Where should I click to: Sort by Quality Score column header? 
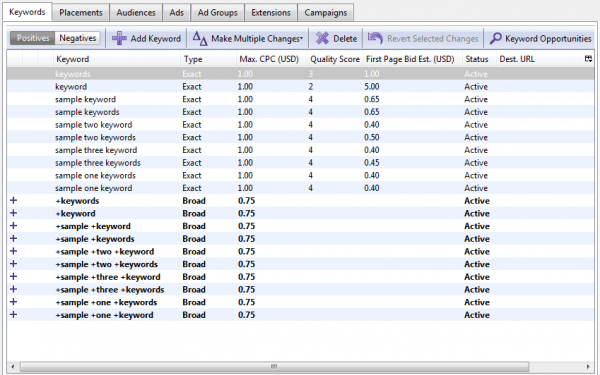pos(335,59)
